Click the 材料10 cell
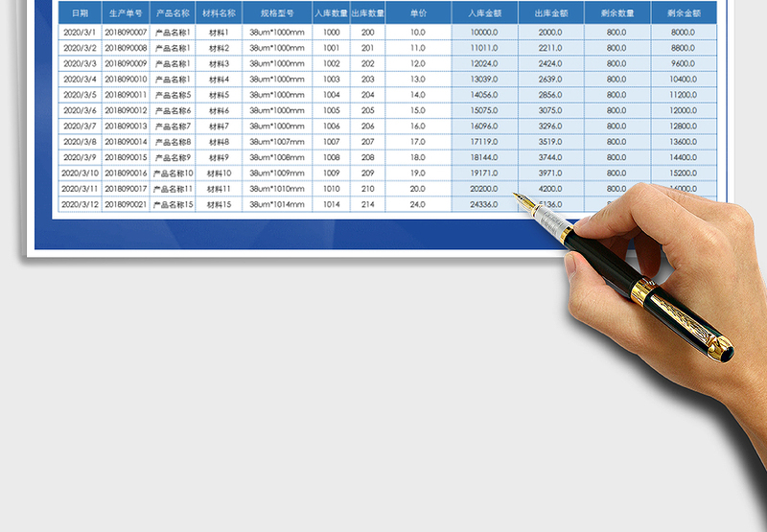The width and height of the screenshot is (767, 532). point(220,173)
